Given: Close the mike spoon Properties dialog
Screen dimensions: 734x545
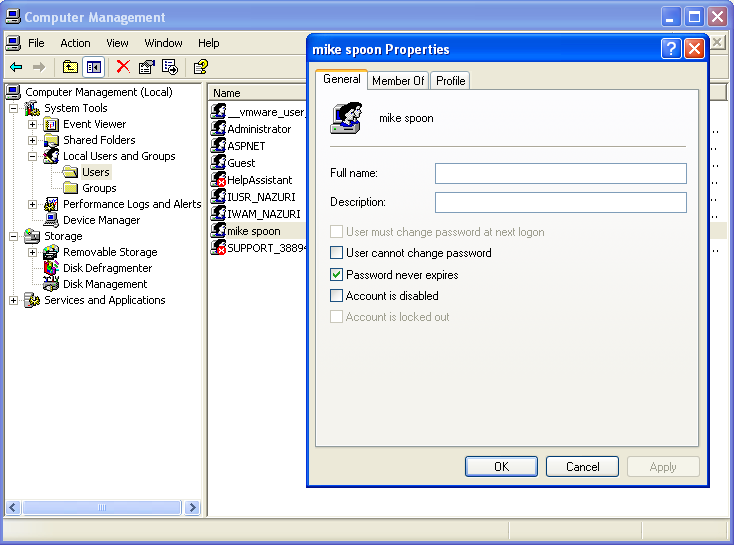Looking at the screenshot, I should [x=694, y=48].
